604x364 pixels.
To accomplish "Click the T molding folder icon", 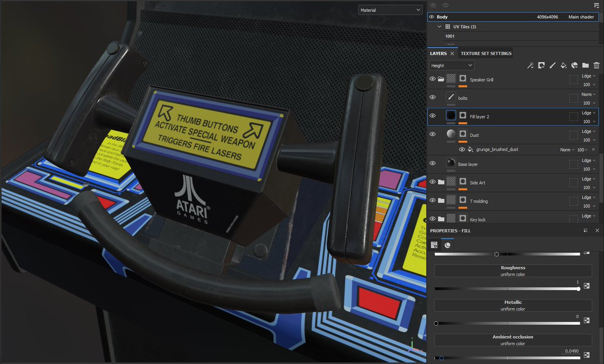I will [x=441, y=200].
